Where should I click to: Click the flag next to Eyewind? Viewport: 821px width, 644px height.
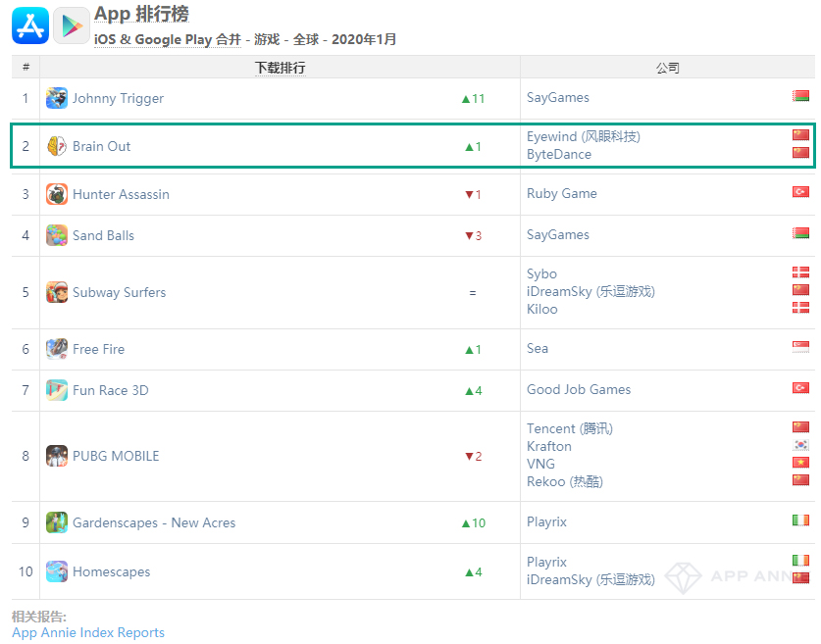point(800,135)
